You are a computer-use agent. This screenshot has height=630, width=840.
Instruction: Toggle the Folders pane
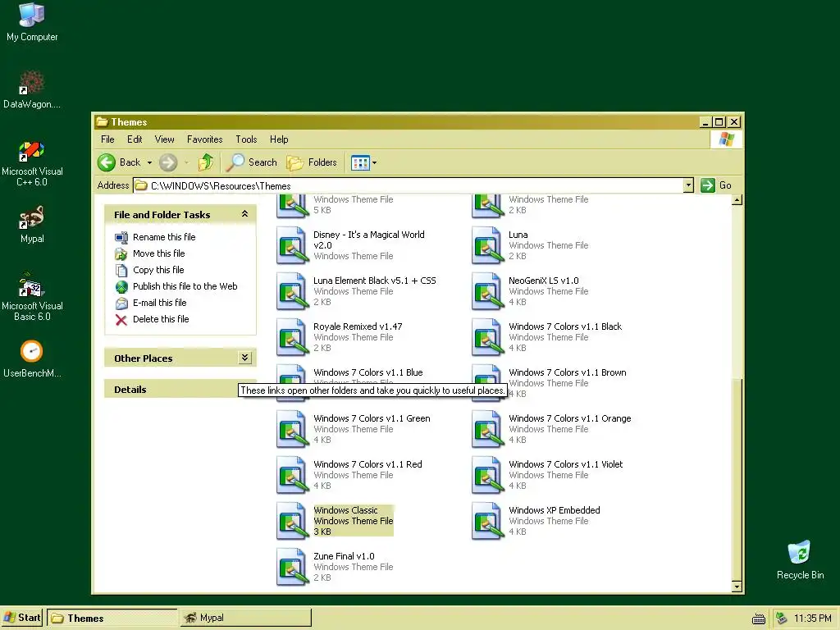click(312, 162)
